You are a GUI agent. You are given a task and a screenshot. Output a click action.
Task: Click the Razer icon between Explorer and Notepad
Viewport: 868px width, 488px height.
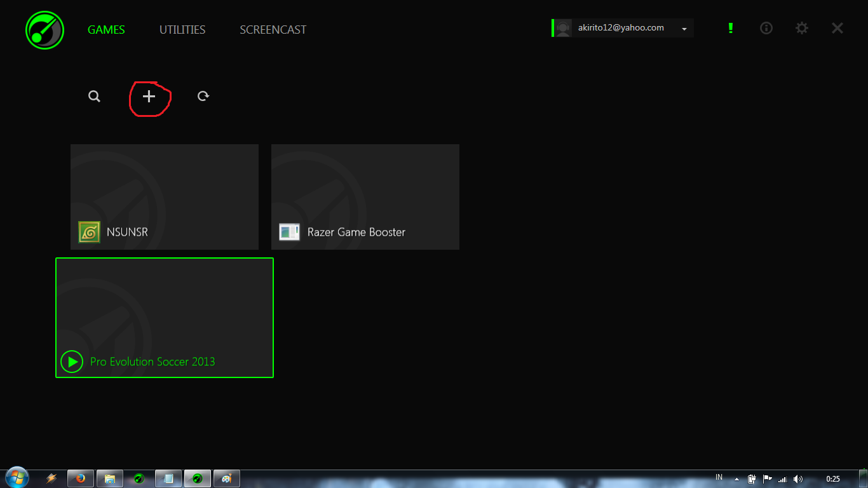[139, 478]
